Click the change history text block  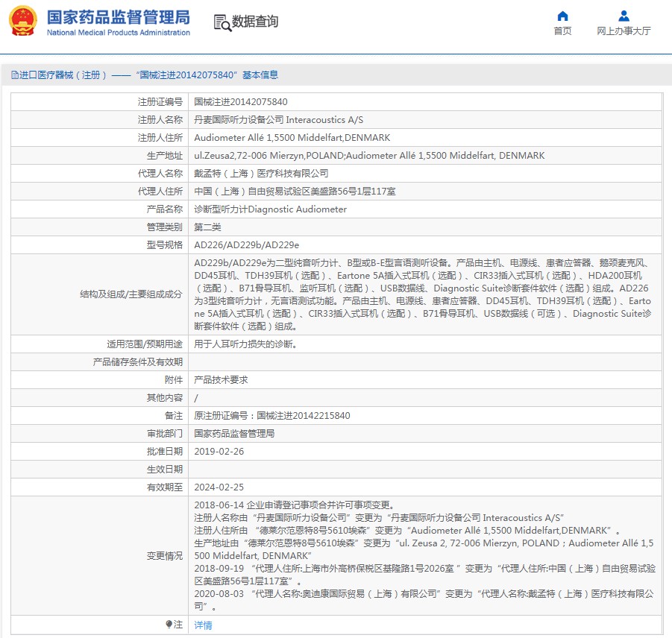point(424,556)
